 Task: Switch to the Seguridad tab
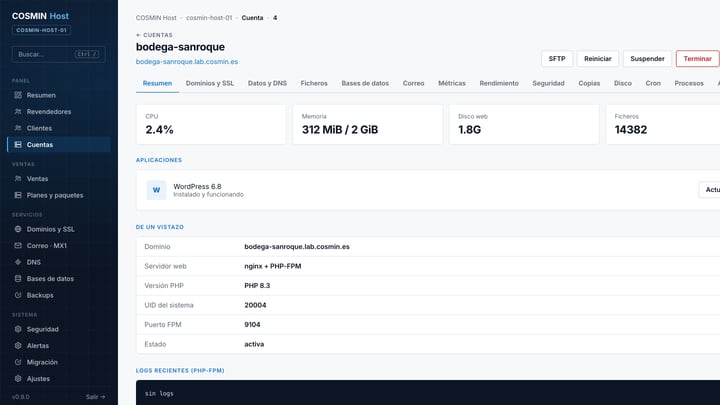click(548, 83)
